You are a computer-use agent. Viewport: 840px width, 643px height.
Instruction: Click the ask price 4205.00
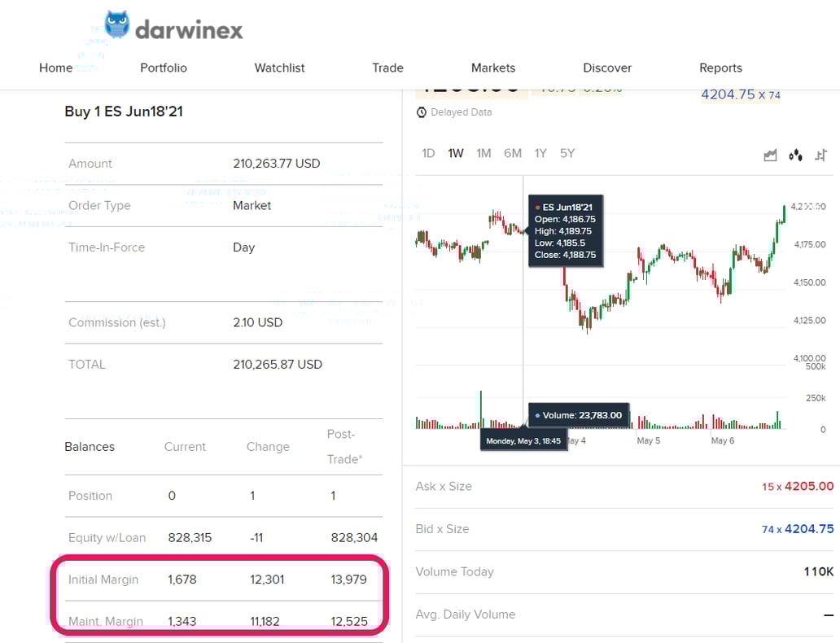click(x=808, y=486)
